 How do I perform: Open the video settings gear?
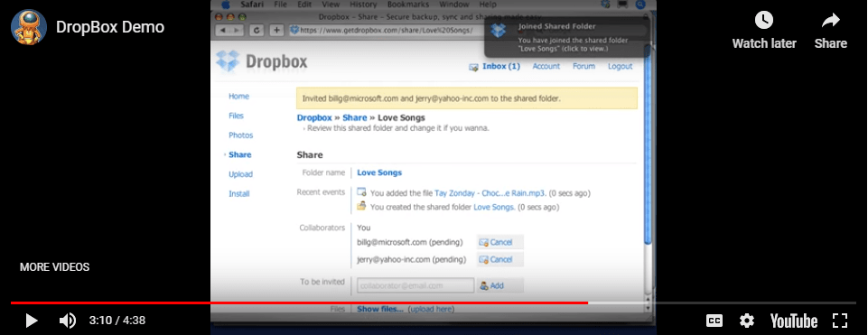click(x=747, y=321)
